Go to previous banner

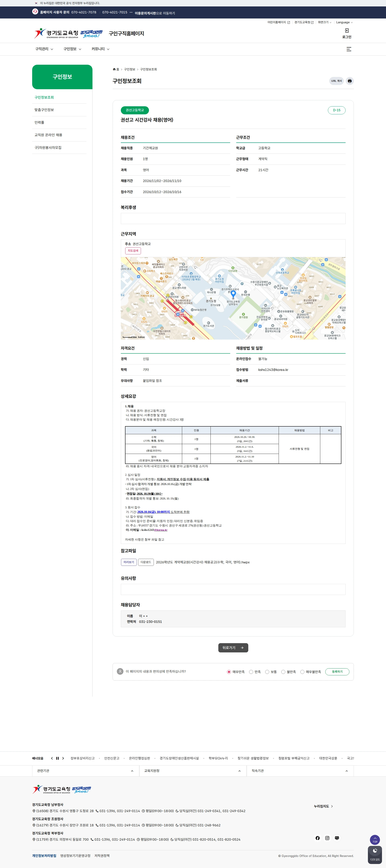coord(52,758)
